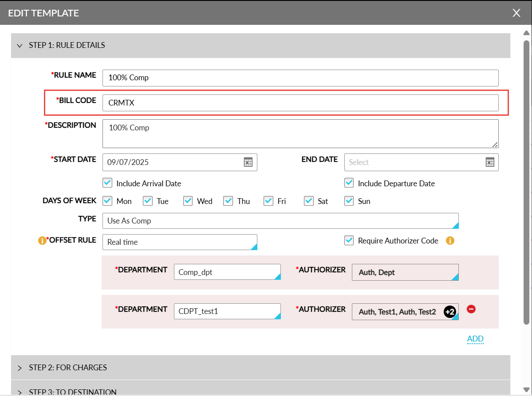532x396 pixels.
Task: Open the Comp_dpt department dropdown
Action: point(227,272)
